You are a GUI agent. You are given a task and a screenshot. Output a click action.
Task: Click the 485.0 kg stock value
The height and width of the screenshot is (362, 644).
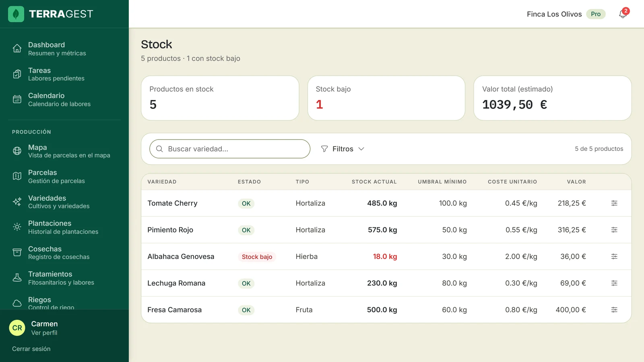pos(382,203)
